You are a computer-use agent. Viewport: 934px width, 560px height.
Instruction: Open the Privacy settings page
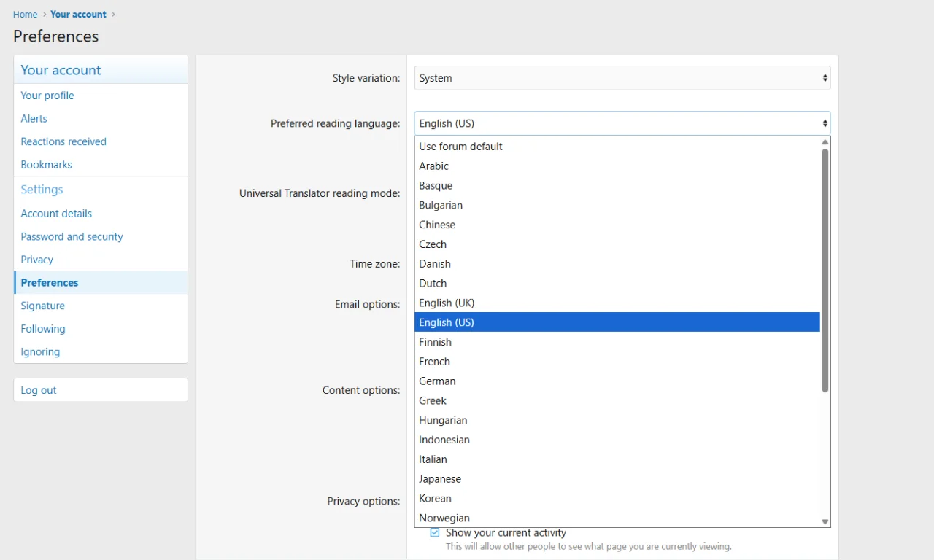[101, 260]
